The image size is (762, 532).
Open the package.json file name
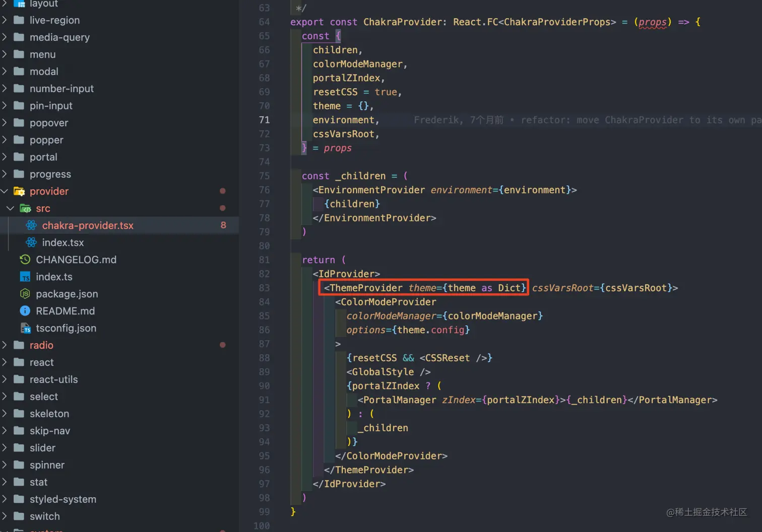[67, 294]
